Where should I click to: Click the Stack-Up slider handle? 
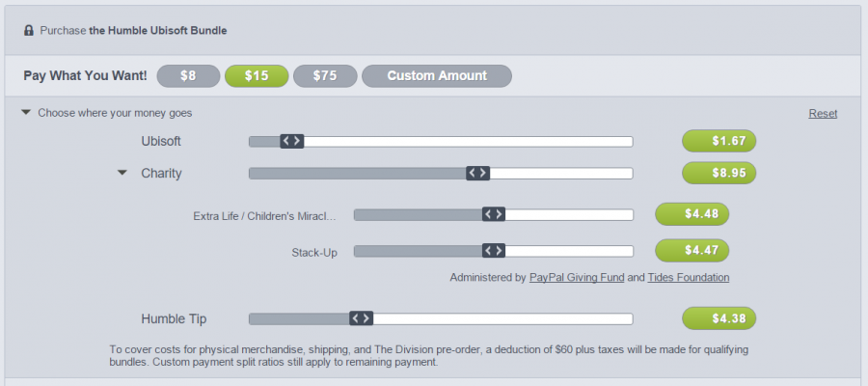493,251
